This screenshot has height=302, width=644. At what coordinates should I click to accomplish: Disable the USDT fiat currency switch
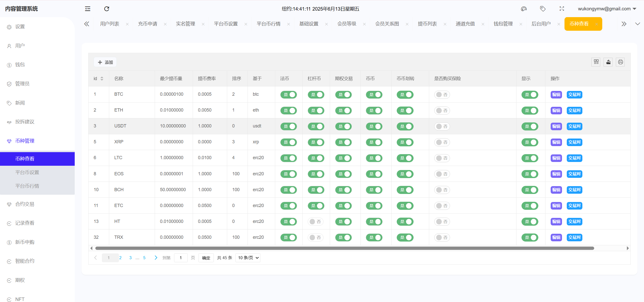[x=289, y=126]
